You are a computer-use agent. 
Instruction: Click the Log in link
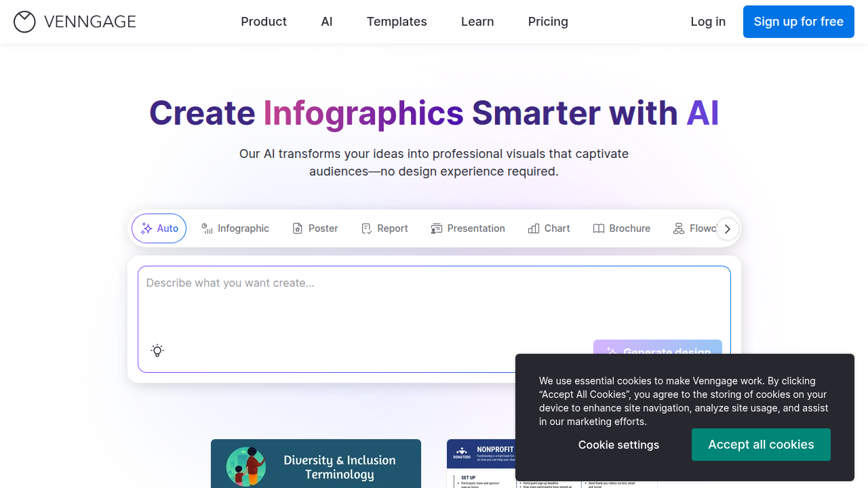pyautogui.click(x=708, y=22)
